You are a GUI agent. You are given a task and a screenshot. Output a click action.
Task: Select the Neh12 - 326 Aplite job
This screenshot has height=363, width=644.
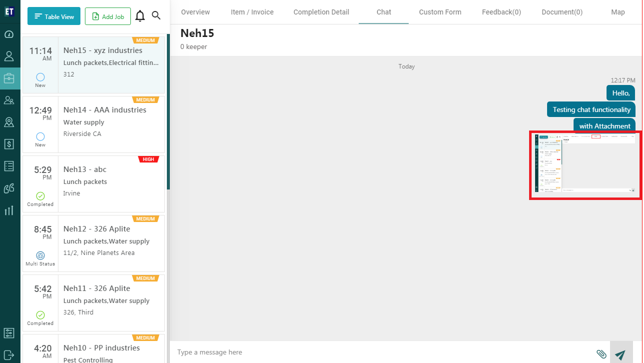pos(93,243)
